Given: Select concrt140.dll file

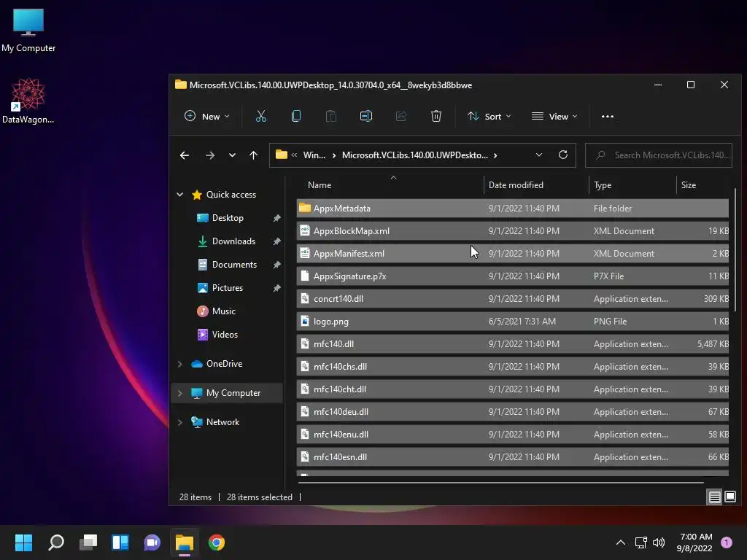Looking at the screenshot, I should [513, 298].
